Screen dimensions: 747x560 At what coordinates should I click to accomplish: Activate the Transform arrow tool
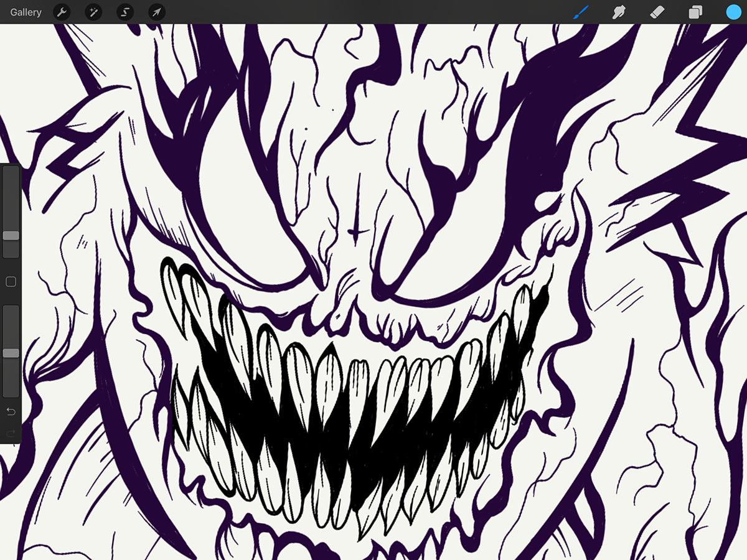(157, 12)
